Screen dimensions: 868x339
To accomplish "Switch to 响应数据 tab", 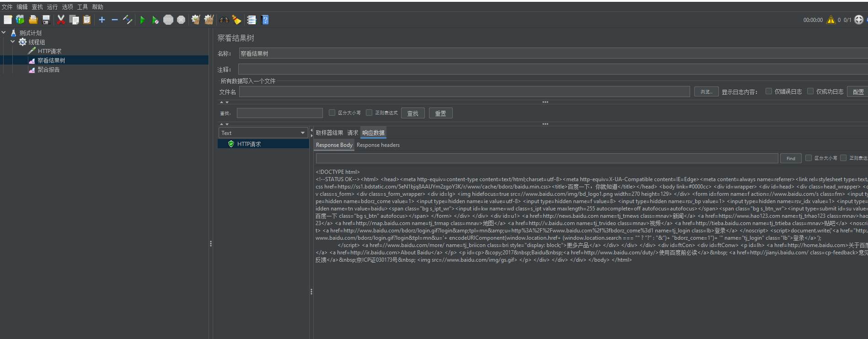I will pos(373,133).
